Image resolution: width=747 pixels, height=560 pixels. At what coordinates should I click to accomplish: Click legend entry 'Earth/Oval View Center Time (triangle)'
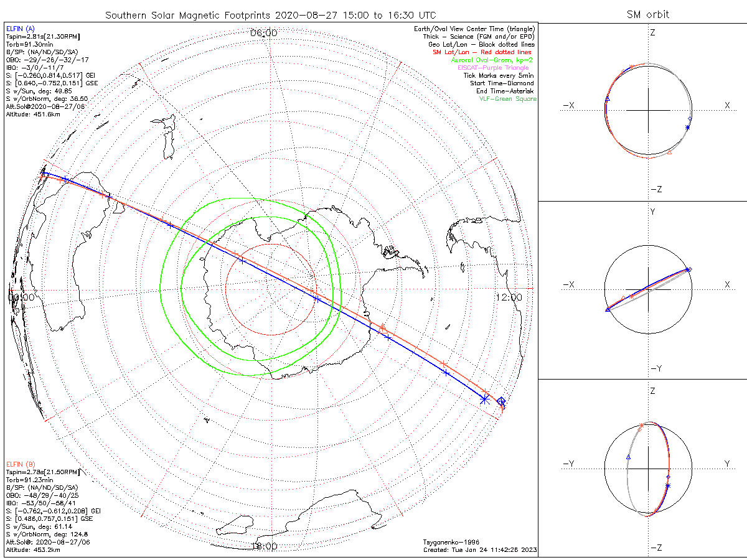pyautogui.click(x=475, y=29)
